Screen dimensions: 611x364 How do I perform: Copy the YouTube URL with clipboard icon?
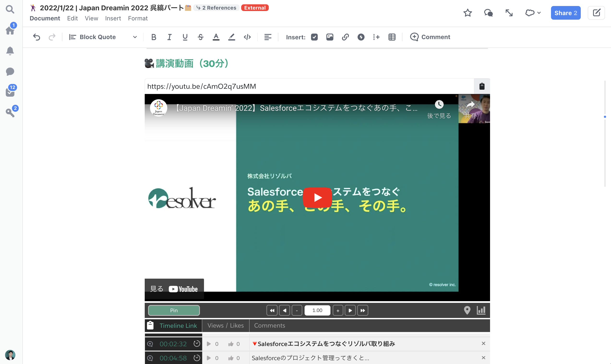tap(482, 86)
